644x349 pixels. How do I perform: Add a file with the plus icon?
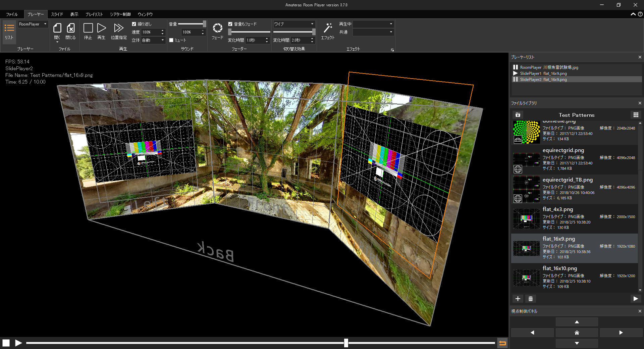coord(518,299)
